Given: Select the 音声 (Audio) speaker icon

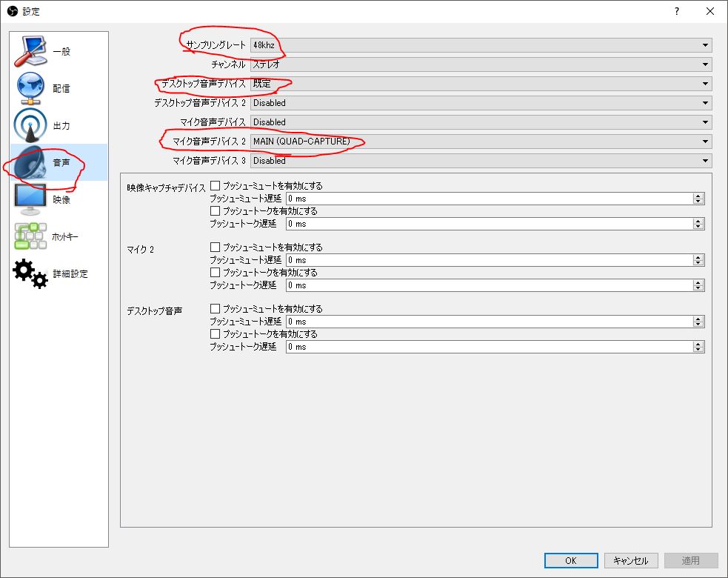Looking at the screenshot, I should click(30, 162).
